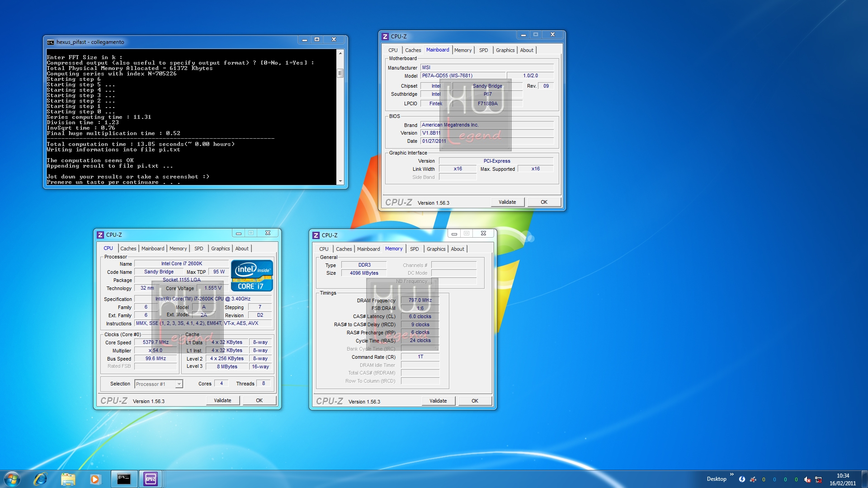Select SPD tab in Mainboard window
This screenshot has height=488, width=868.
483,50
